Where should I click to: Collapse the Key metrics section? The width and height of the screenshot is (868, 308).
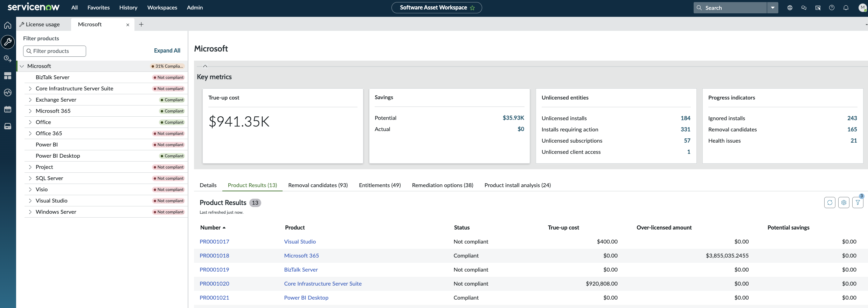pos(205,66)
